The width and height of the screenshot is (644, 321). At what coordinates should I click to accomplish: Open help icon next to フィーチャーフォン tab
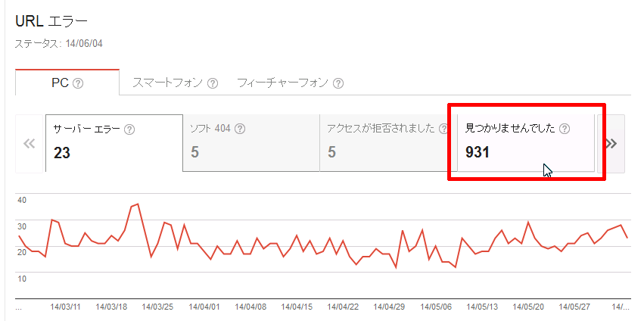click(x=338, y=83)
